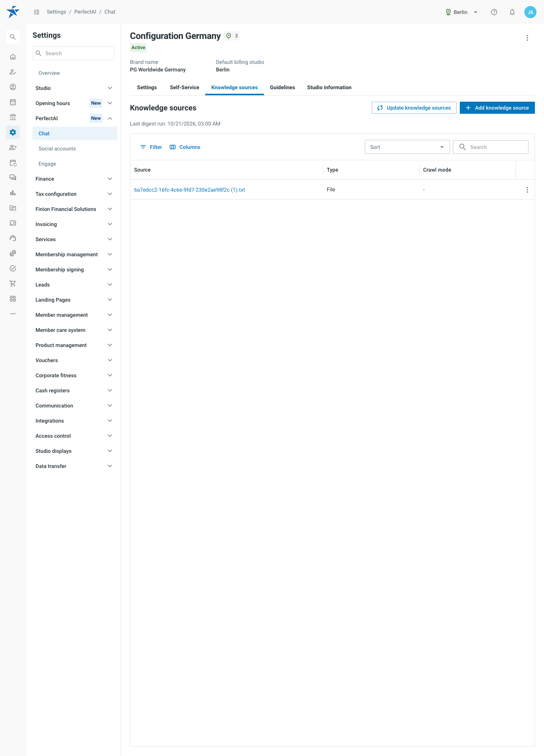
Task: Open the help question mark icon
Action: tap(494, 12)
